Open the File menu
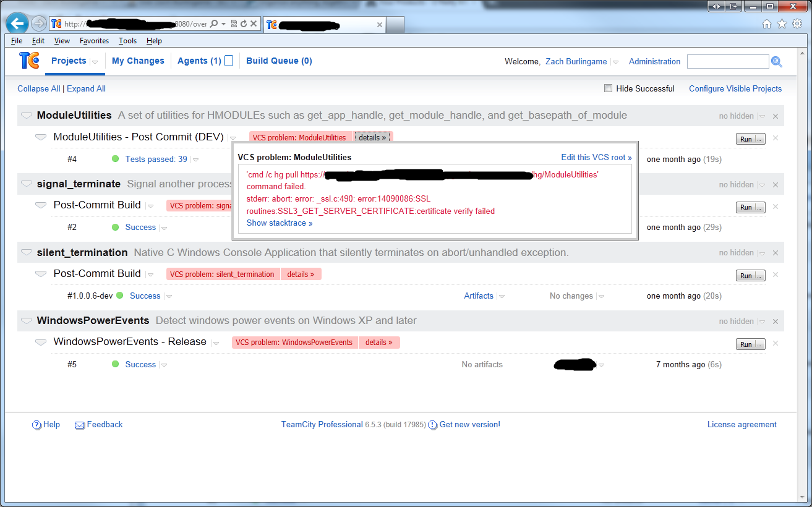The height and width of the screenshot is (507, 812). pyautogui.click(x=17, y=41)
